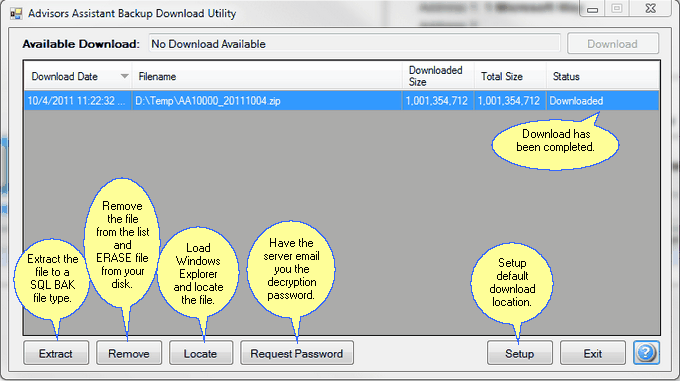Click the Filename column header
Screen dimensions: 680x381
[x=267, y=76]
